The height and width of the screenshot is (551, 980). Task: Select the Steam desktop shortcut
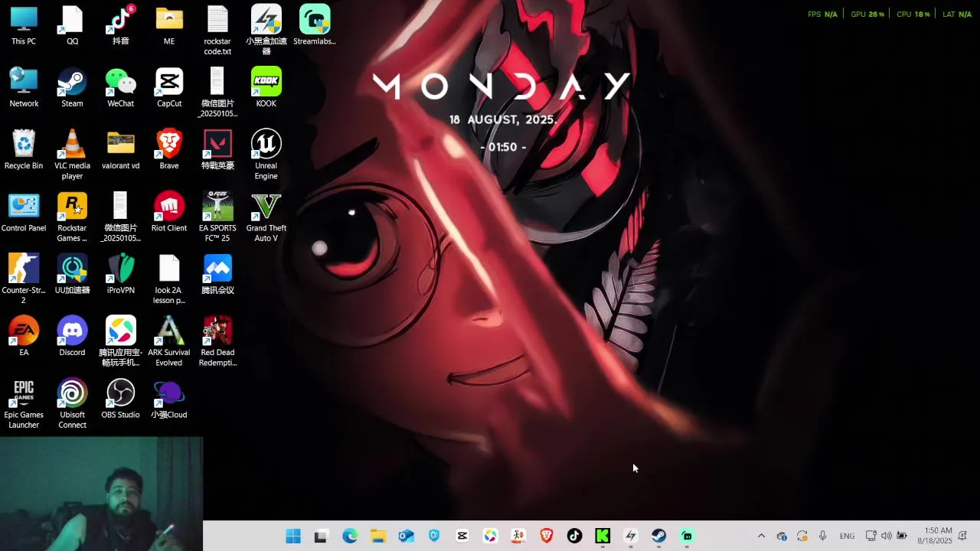tap(72, 88)
